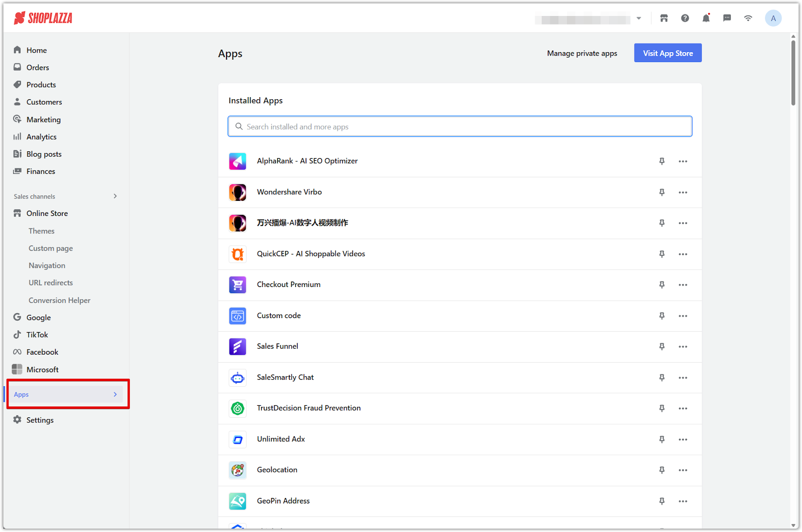Pin the Sales Funnel app
Image resolution: width=802 pixels, height=532 pixels.
coord(662,347)
